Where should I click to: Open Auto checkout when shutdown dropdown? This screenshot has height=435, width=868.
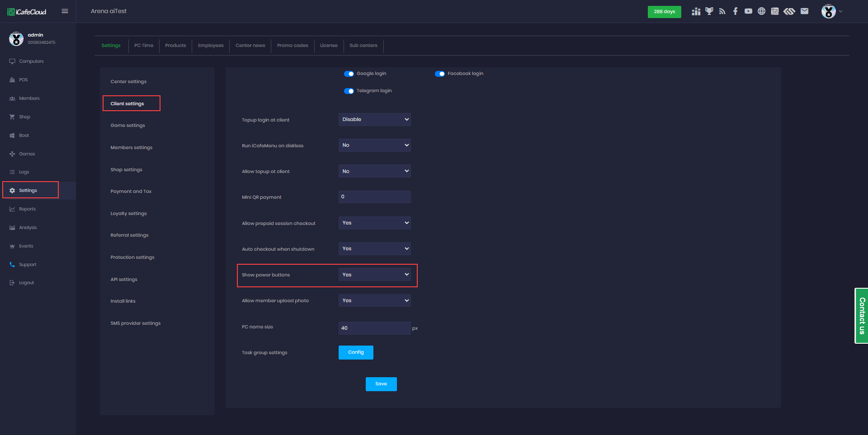[x=374, y=249]
